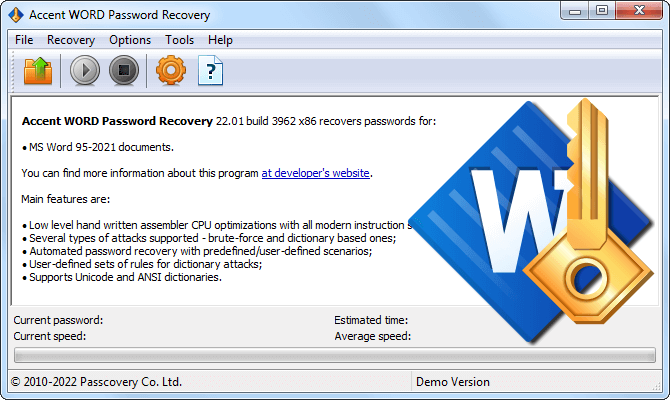Viewport: 670px width, 400px height.
Task: Open the Help menu
Action: coord(220,40)
